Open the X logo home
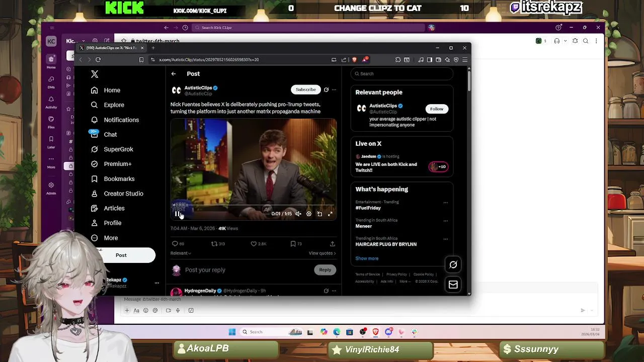Image resolution: width=644 pixels, height=362 pixels. click(x=95, y=74)
